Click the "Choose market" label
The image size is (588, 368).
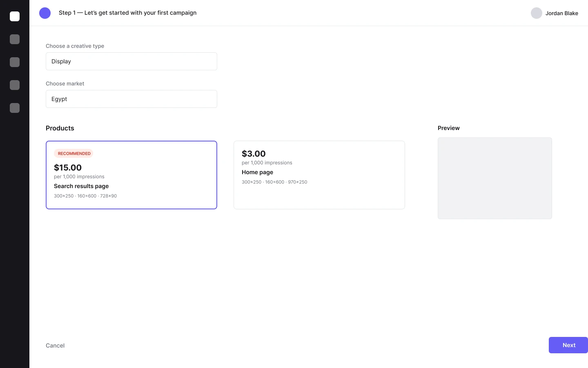tap(65, 83)
